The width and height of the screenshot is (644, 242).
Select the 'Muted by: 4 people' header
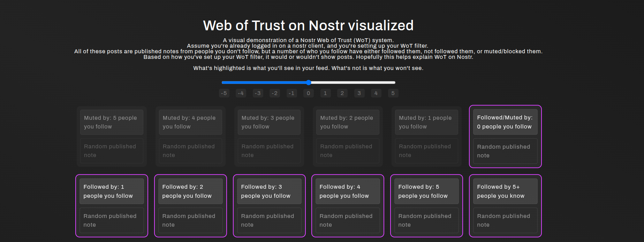pos(190,122)
